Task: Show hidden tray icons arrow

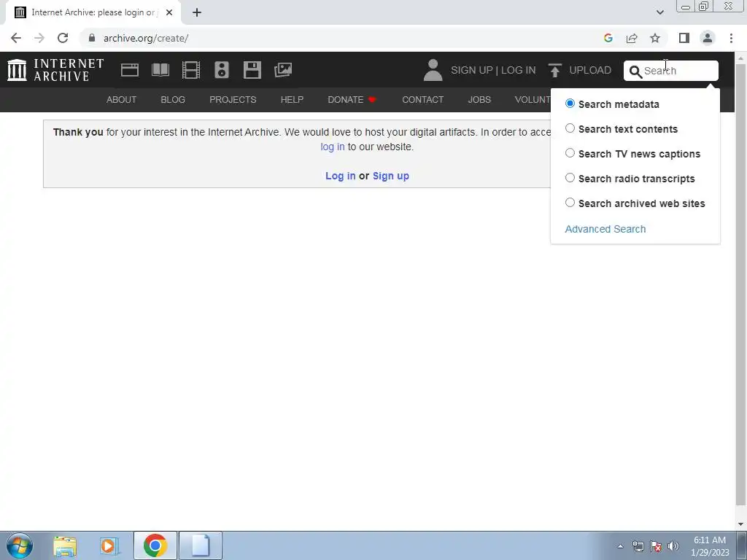Action: (x=620, y=546)
